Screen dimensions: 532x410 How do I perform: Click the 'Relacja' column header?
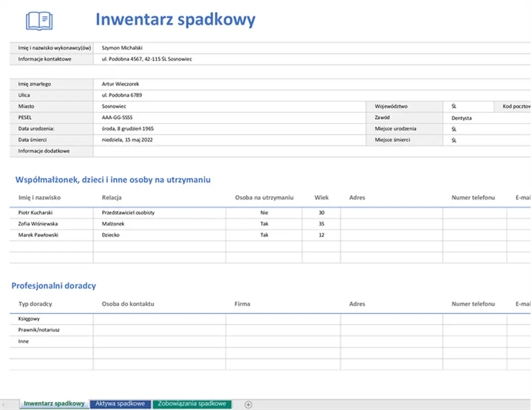pyautogui.click(x=112, y=197)
